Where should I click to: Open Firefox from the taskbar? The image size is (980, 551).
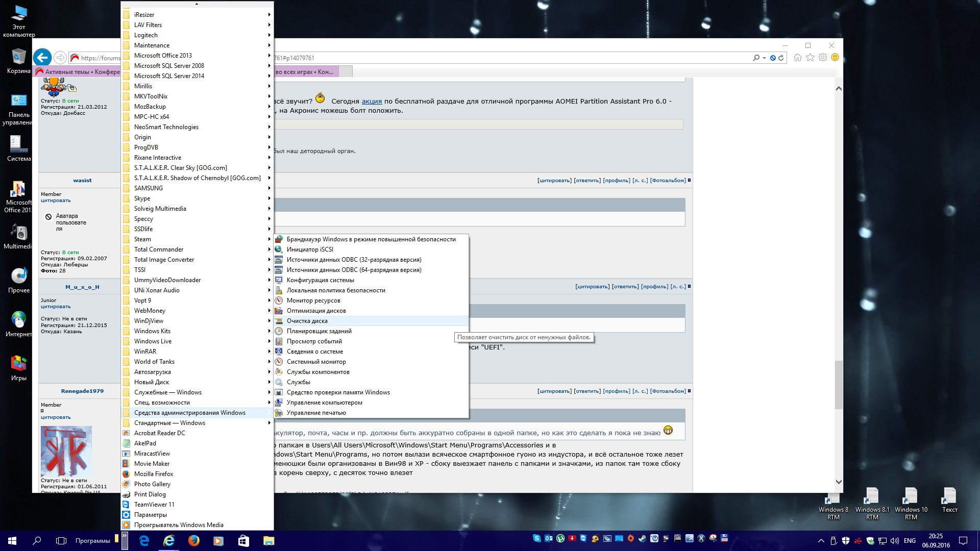tap(193, 541)
